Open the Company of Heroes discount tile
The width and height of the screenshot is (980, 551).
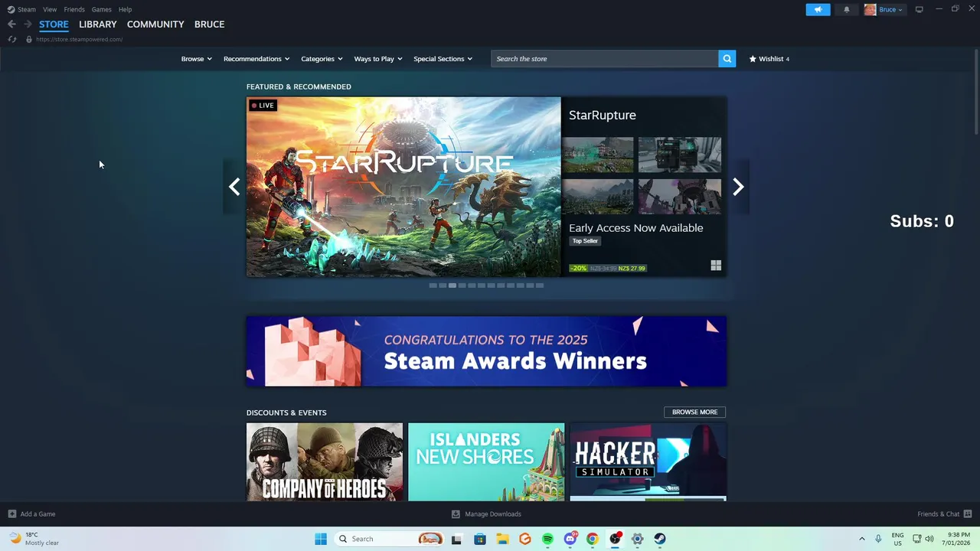coord(325,462)
